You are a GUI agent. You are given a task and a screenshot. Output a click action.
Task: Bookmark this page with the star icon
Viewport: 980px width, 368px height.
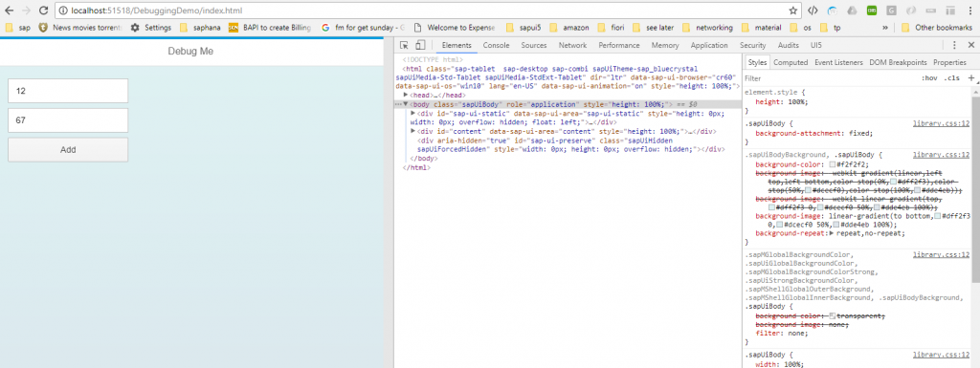(793, 11)
